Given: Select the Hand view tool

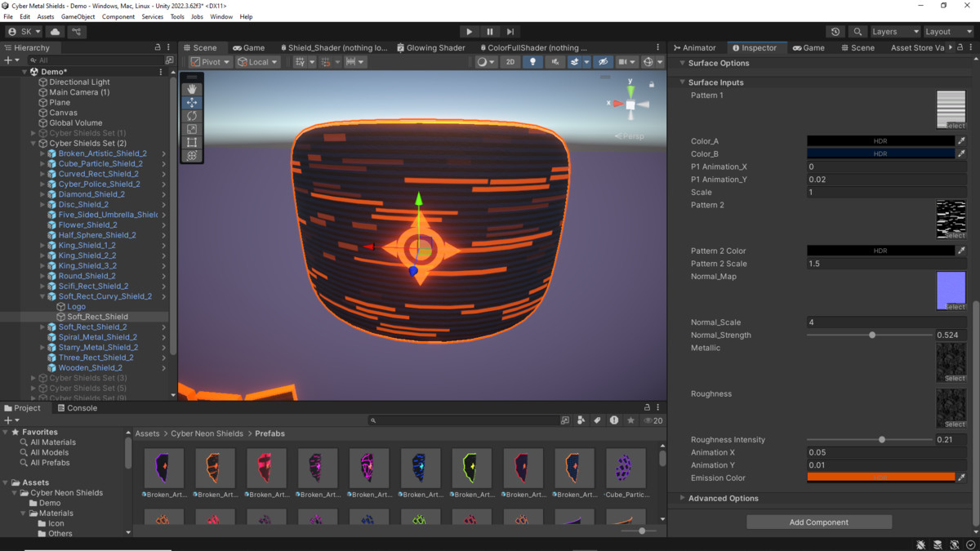Looking at the screenshot, I should [192, 88].
